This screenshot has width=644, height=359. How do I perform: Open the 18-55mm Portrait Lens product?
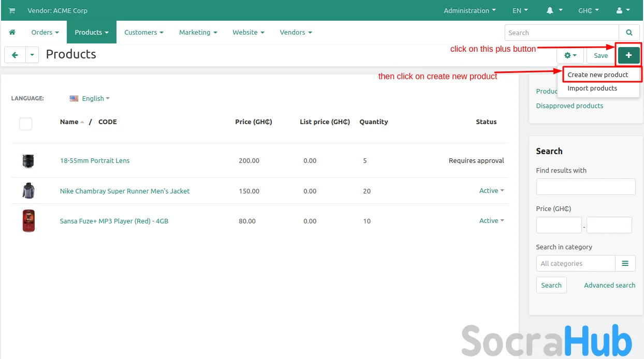pyautogui.click(x=95, y=160)
